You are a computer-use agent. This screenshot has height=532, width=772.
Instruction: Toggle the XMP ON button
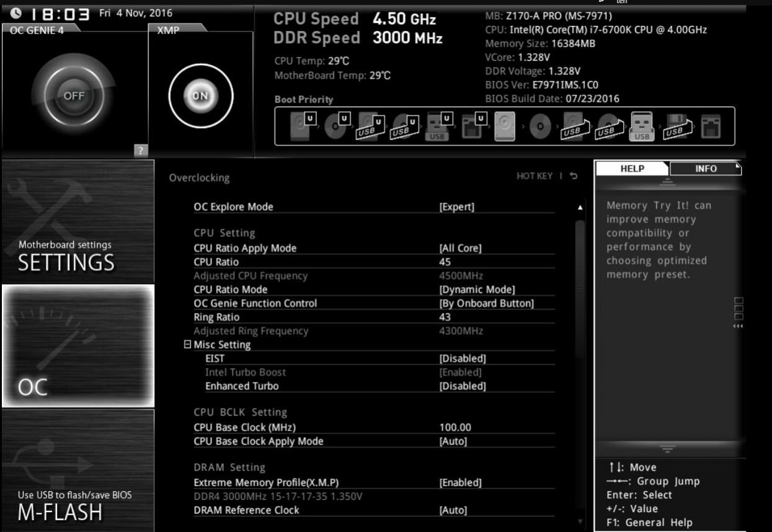click(200, 95)
